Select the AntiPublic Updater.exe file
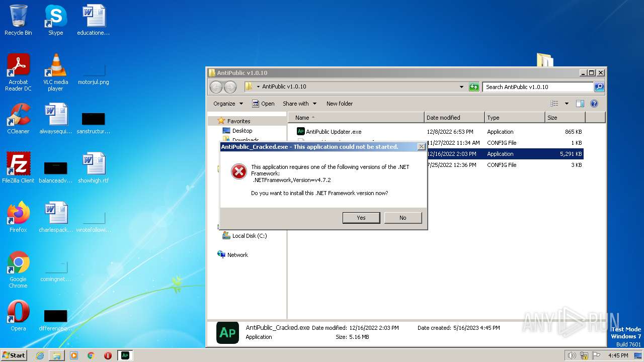The width and height of the screenshot is (644, 362). (x=334, y=132)
